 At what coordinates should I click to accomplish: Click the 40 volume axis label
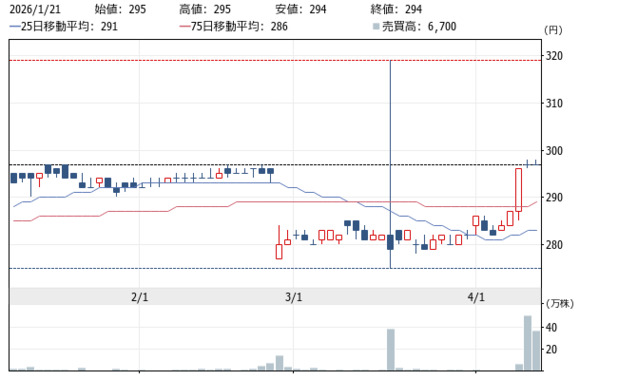coord(551,328)
